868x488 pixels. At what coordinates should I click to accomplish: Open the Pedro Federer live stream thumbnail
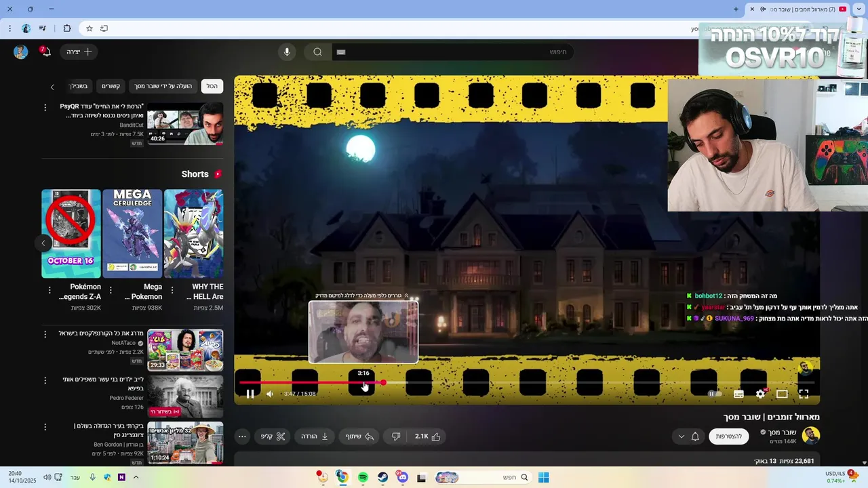point(185,396)
